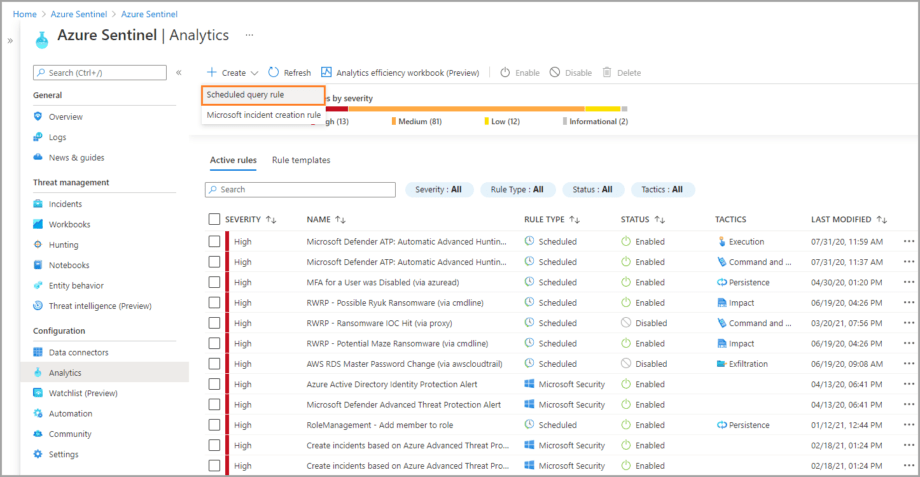Check the box for Azure Active Directory Identity Protection Alert
This screenshot has width=920, height=477.
[x=214, y=384]
